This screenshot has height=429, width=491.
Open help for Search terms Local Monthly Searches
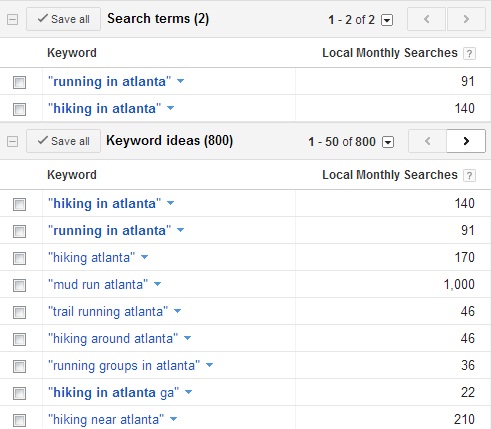(x=469, y=53)
